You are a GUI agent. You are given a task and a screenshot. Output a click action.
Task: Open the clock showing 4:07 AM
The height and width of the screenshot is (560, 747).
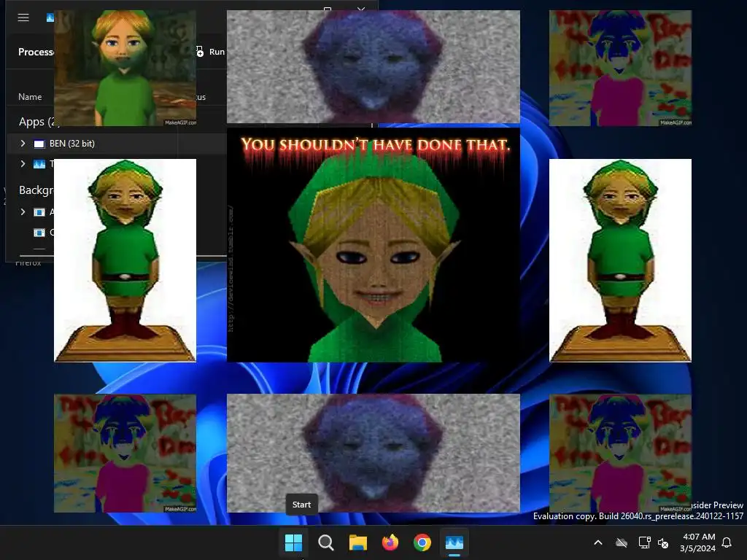tap(698, 542)
